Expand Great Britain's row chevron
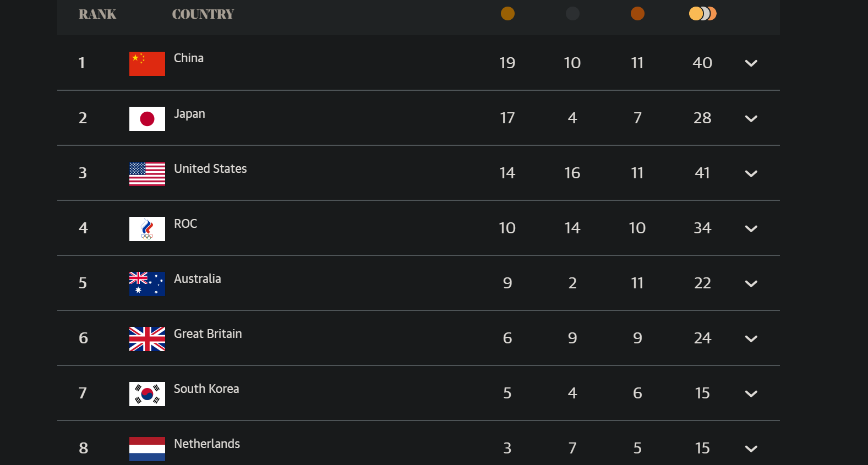The height and width of the screenshot is (465, 868). click(x=751, y=338)
